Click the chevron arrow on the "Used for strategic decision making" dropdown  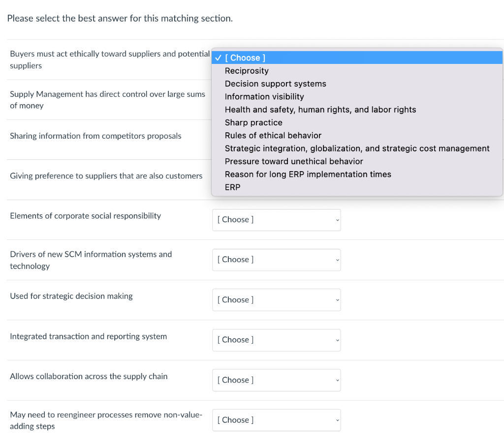337,300
